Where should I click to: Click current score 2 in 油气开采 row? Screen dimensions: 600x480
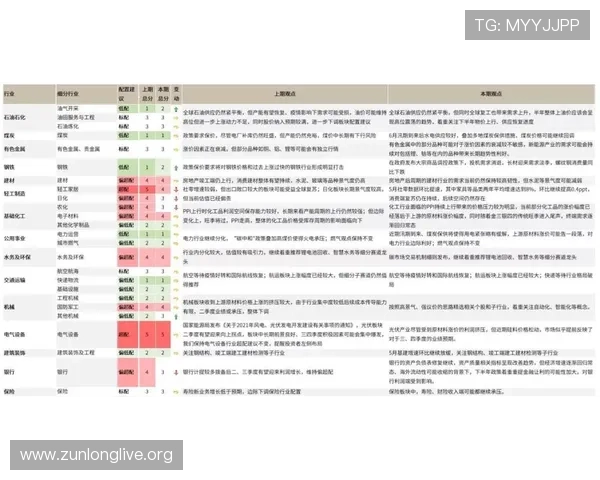click(163, 109)
